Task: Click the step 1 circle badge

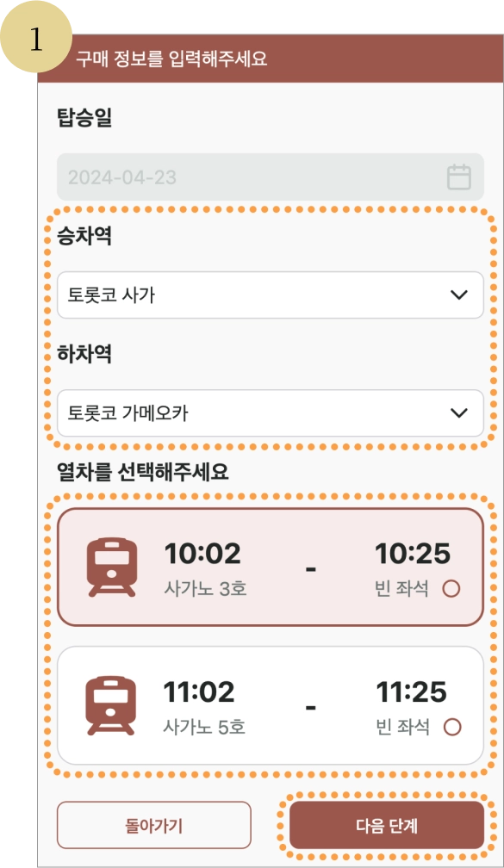Action: coord(36,37)
